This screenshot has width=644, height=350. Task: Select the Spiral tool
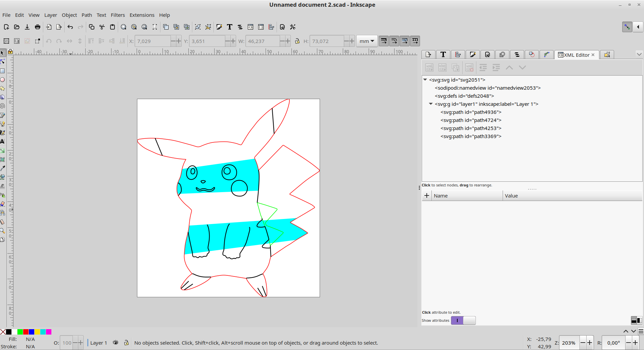click(3, 106)
